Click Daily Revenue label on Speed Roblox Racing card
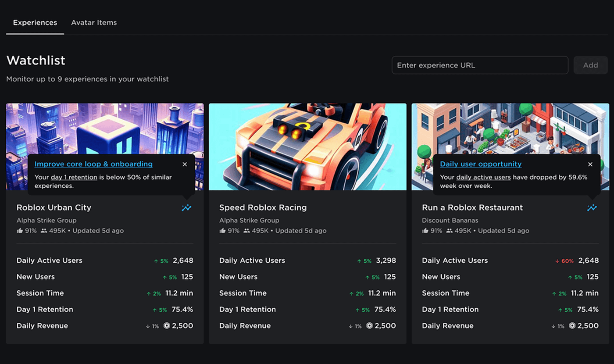 [x=245, y=326]
